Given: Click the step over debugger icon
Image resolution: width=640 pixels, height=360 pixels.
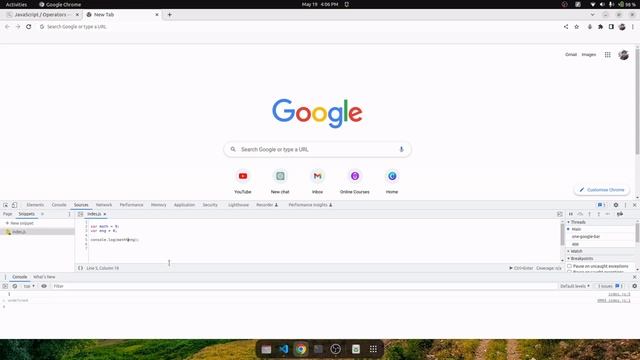Looking at the screenshot, I should point(580,214).
